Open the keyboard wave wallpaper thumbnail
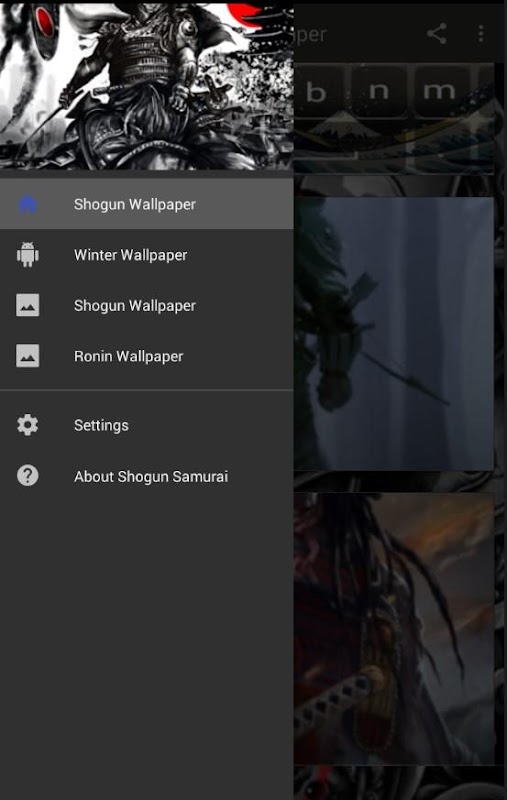Screen dimensions: 507x800 pyautogui.click(x=394, y=118)
